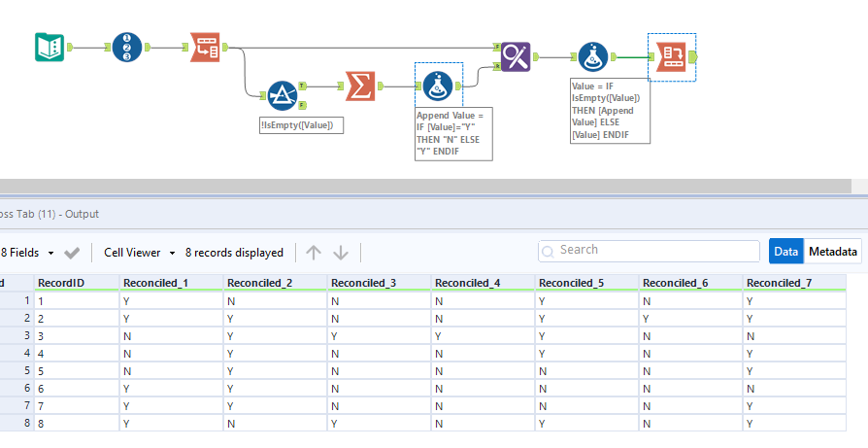Switch results to Metadata view
The width and height of the screenshot is (868, 448).
pos(833,252)
